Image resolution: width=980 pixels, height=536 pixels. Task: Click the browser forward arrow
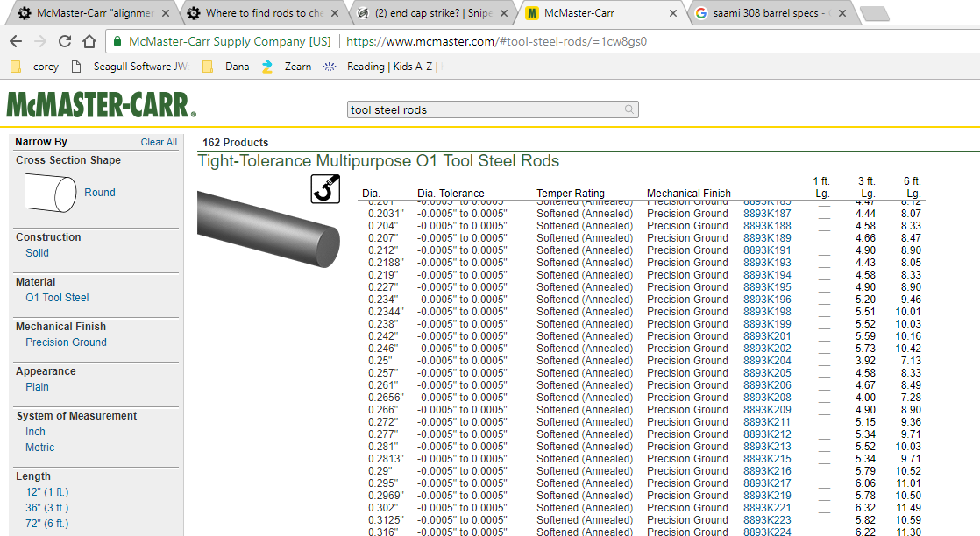coord(40,42)
